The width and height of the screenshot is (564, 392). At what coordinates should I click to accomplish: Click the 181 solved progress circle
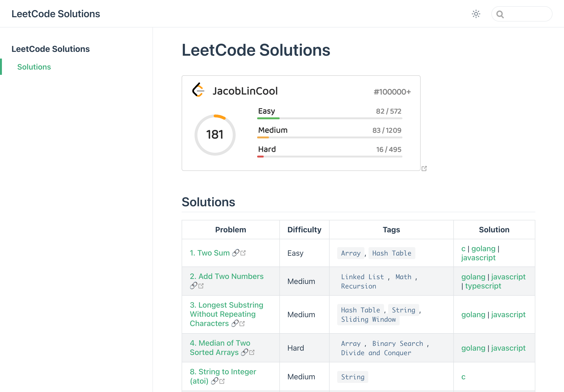point(215,135)
